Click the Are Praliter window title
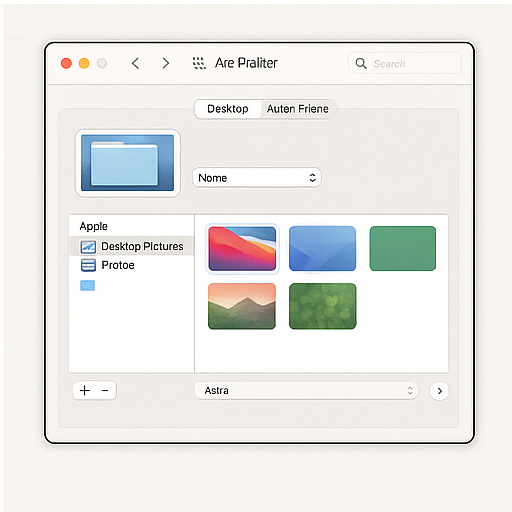Screen dimensions: 512x512 pyautogui.click(x=246, y=63)
